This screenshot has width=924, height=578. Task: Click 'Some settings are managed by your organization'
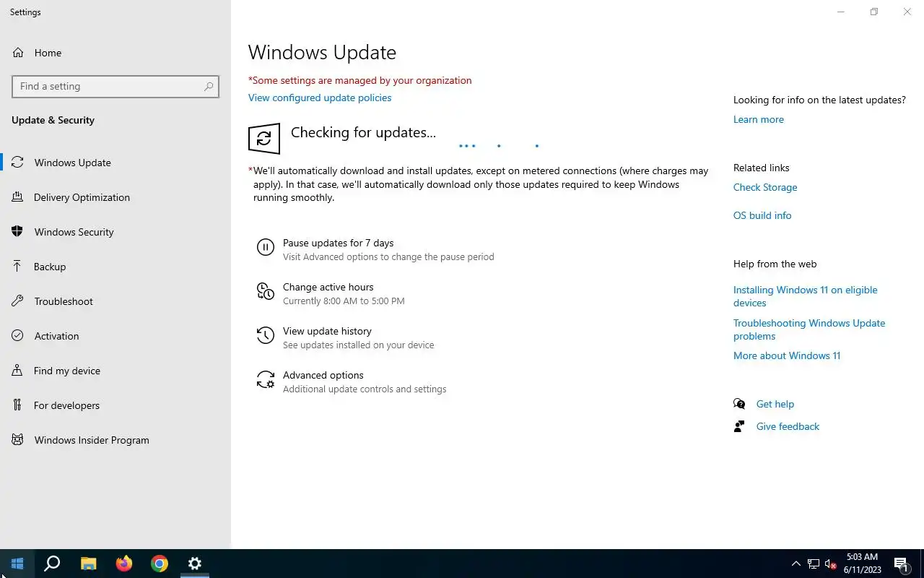pyautogui.click(x=360, y=80)
